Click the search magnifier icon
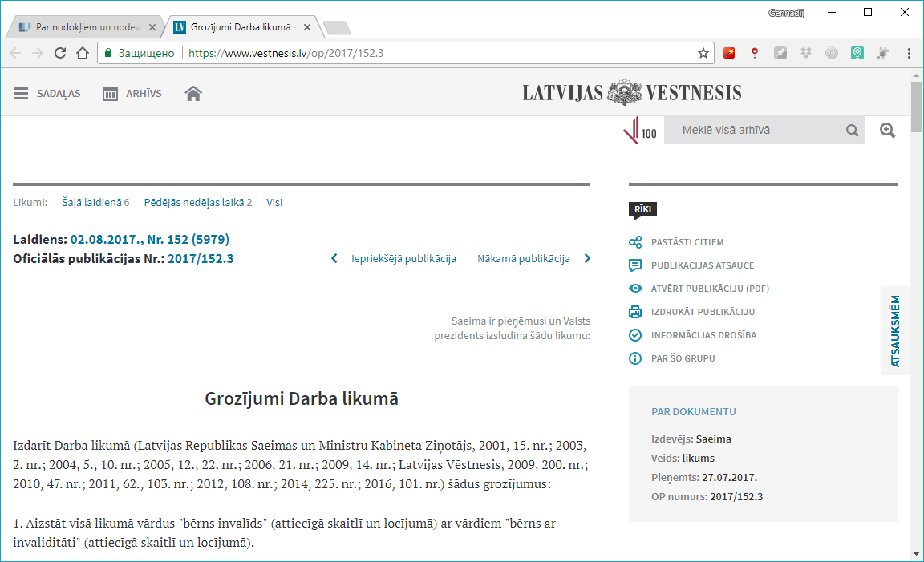Viewport: 924px width, 562px height. [x=852, y=131]
